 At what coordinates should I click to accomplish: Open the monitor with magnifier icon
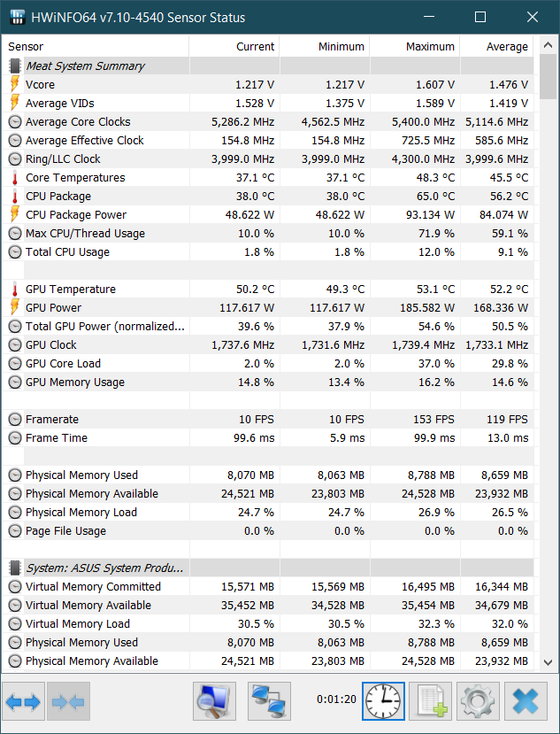click(214, 701)
